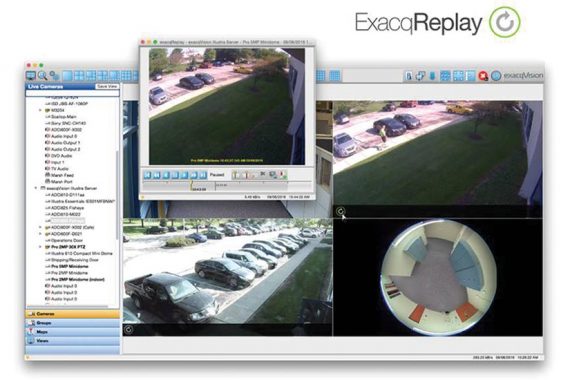The height and width of the screenshot is (380, 570).
Task: Click the Paused status text in replay window
Action: 217,175
